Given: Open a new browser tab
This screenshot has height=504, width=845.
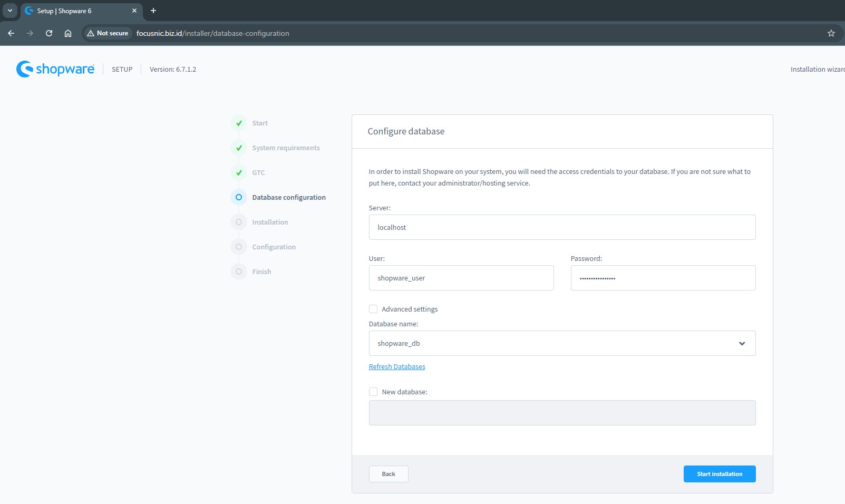Looking at the screenshot, I should (153, 11).
